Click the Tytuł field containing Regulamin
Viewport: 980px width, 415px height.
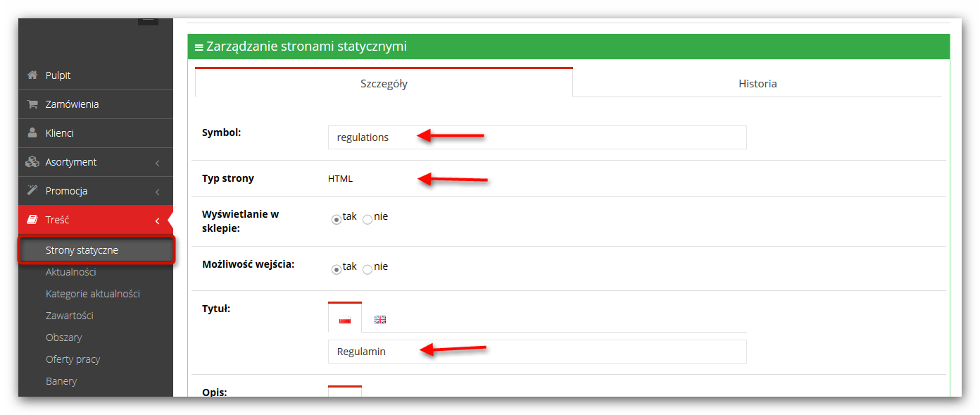tap(537, 352)
